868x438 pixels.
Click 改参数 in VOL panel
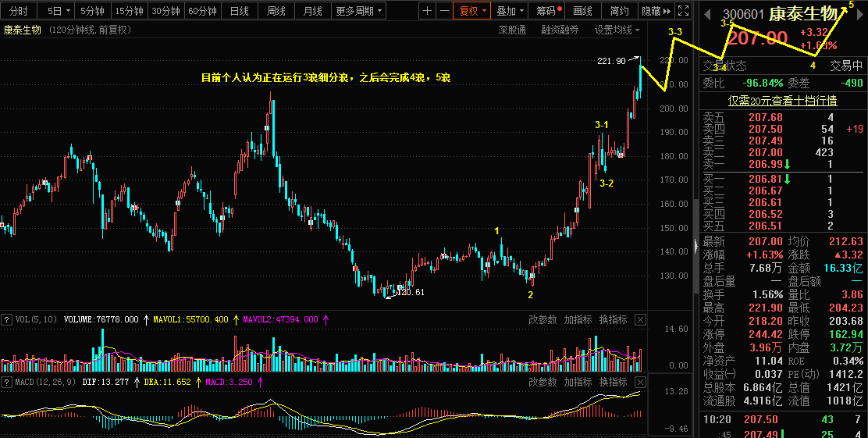click(542, 319)
